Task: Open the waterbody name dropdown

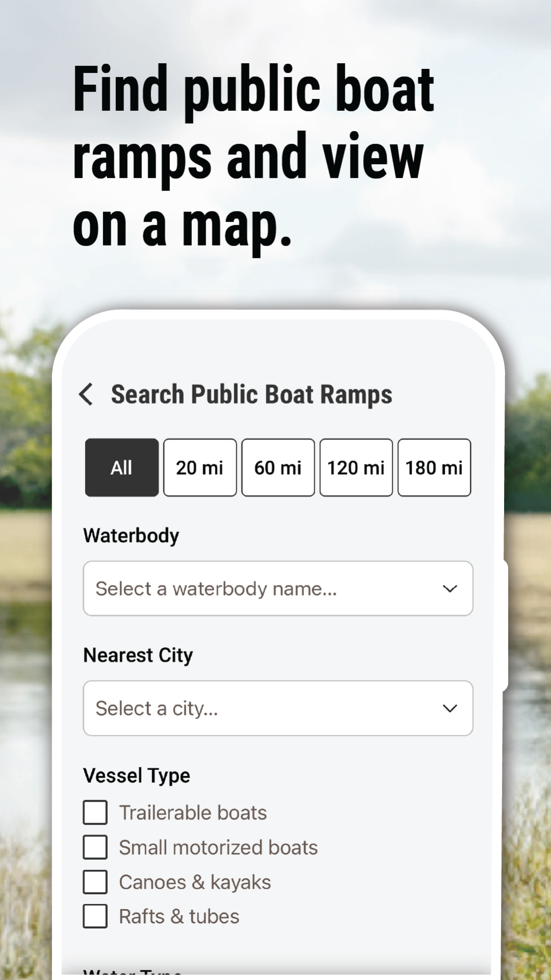Action: click(x=278, y=589)
